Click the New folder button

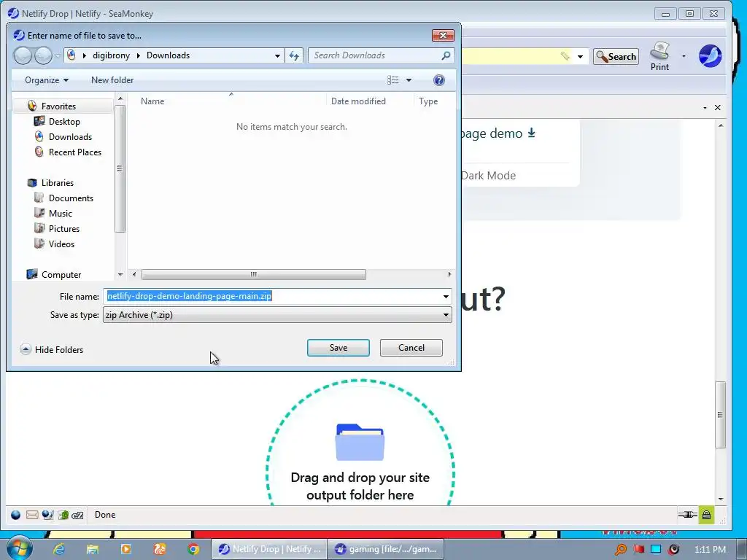pos(112,80)
